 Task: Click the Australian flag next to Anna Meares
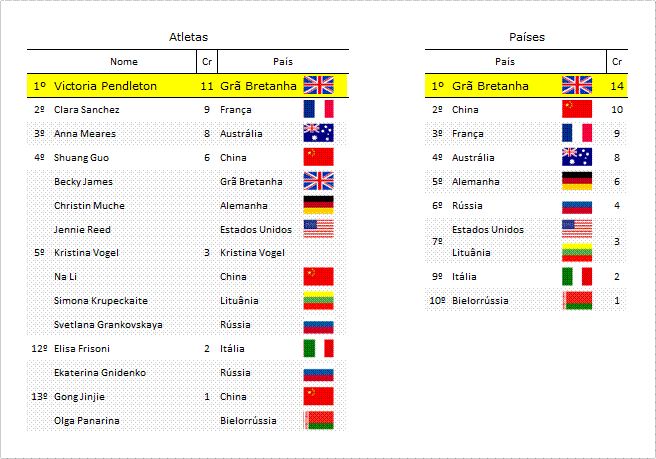(x=318, y=133)
